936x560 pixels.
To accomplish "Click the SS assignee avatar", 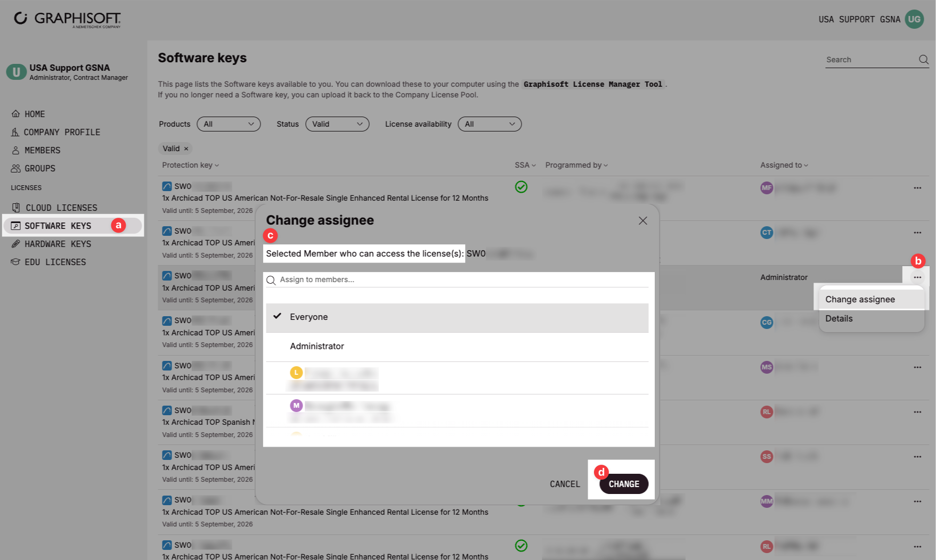I will 767,457.
